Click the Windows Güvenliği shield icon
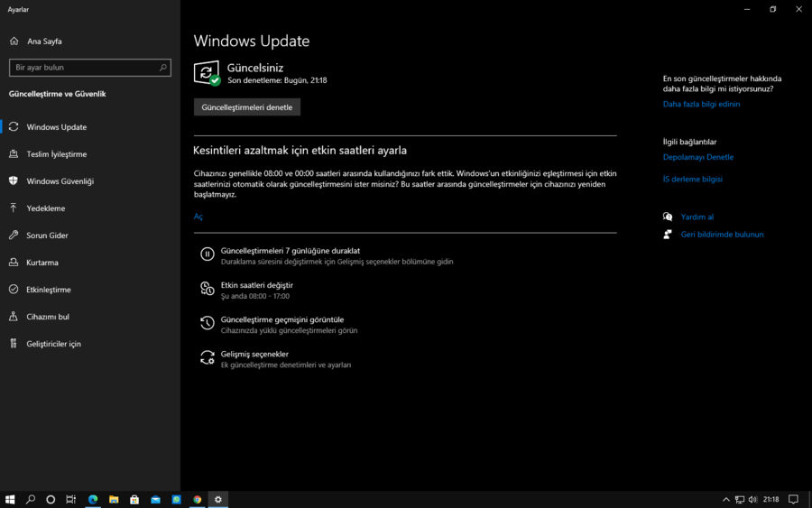812x508 pixels. (14, 180)
